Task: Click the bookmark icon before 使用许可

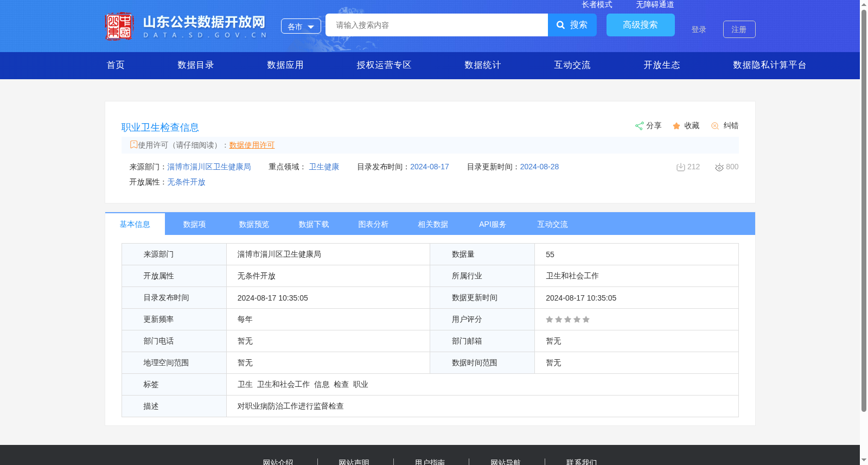Action: click(133, 144)
